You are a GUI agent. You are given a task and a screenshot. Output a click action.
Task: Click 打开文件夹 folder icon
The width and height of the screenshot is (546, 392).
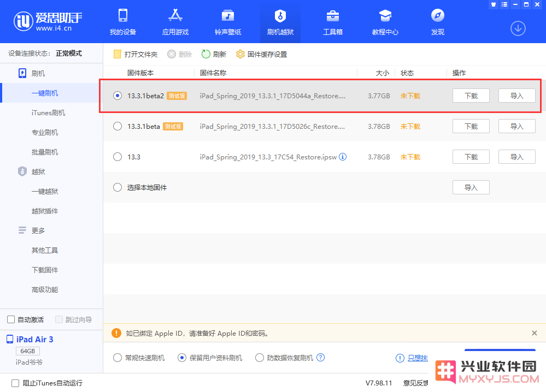pyautogui.click(x=118, y=54)
